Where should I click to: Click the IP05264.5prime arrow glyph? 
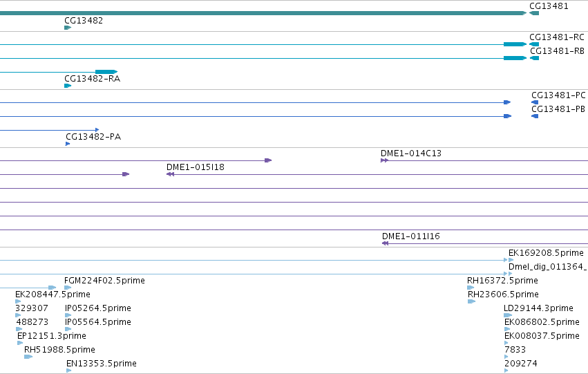(68, 315)
